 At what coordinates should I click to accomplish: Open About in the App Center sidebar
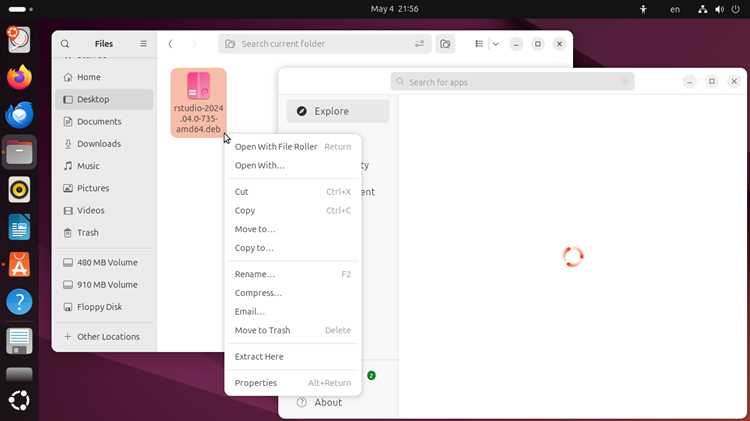pos(338,402)
